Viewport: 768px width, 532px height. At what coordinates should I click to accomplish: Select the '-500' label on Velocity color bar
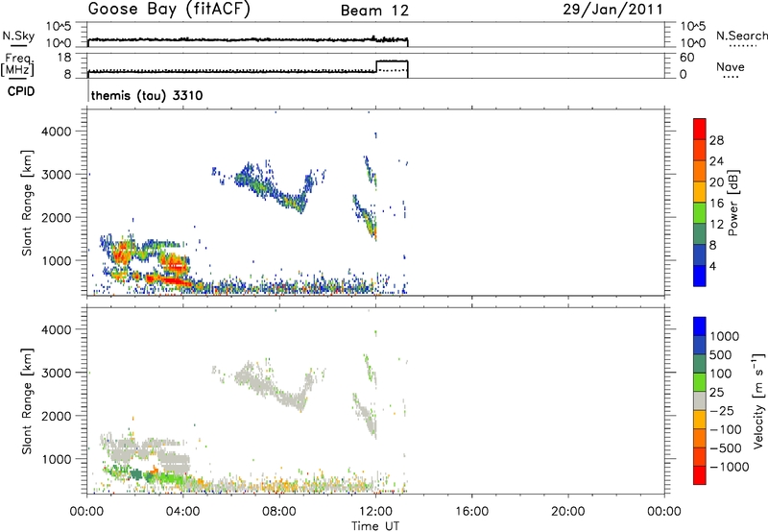point(726,448)
